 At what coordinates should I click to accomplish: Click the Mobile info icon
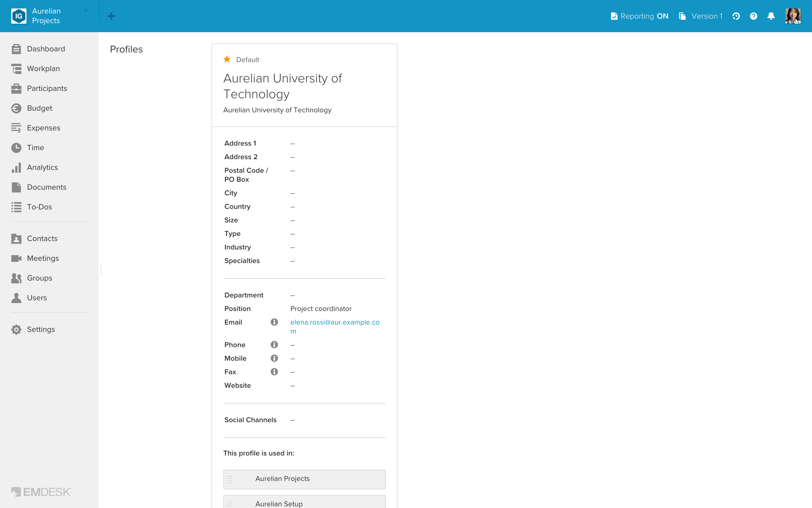pyautogui.click(x=274, y=358)
